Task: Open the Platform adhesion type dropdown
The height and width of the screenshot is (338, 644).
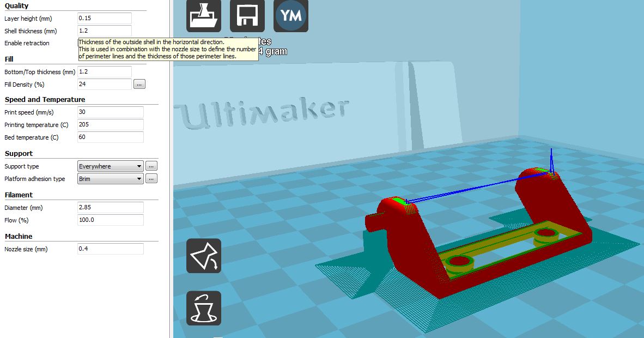Action: 111,179
